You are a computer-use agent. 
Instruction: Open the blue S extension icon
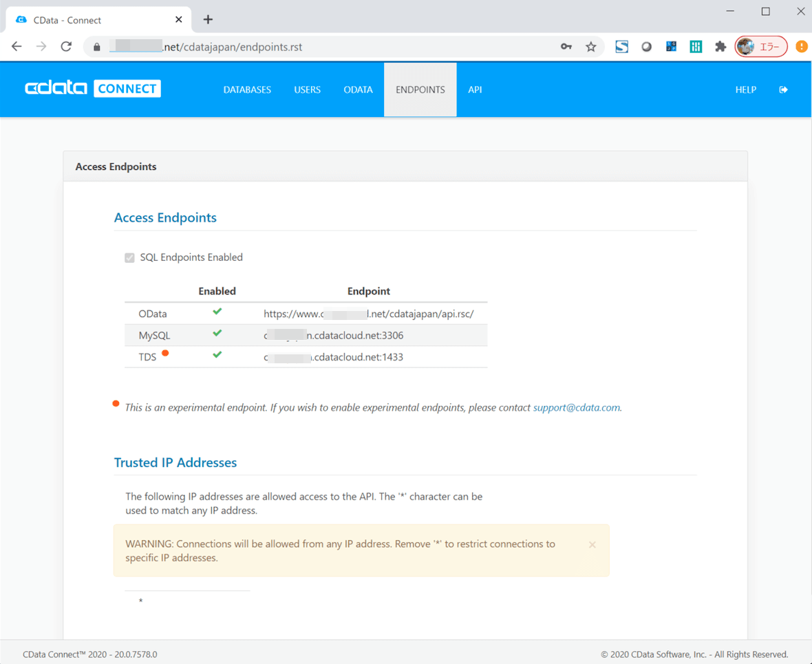621,47
